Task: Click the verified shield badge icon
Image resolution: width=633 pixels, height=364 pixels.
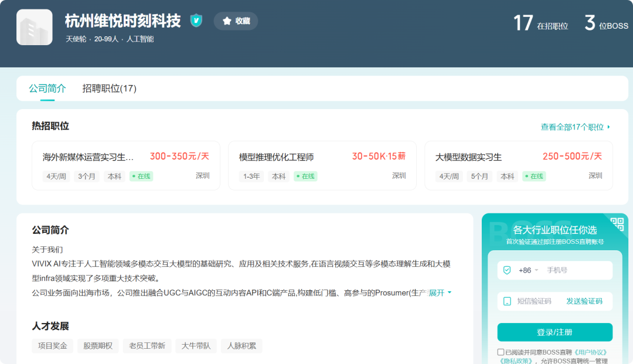Action: [x=196, y=20]
